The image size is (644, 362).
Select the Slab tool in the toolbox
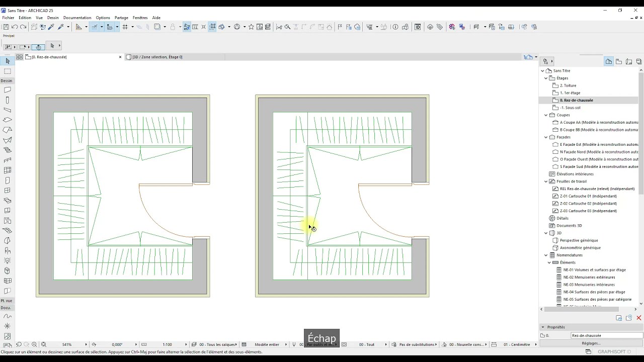coord(8,120)
